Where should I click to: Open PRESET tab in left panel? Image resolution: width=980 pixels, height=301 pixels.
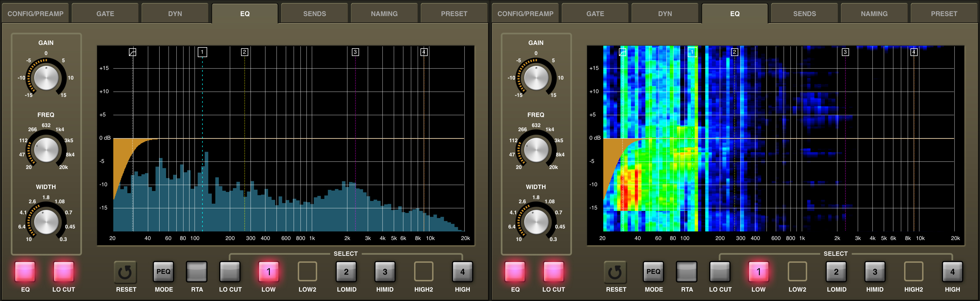click(454, 14)
